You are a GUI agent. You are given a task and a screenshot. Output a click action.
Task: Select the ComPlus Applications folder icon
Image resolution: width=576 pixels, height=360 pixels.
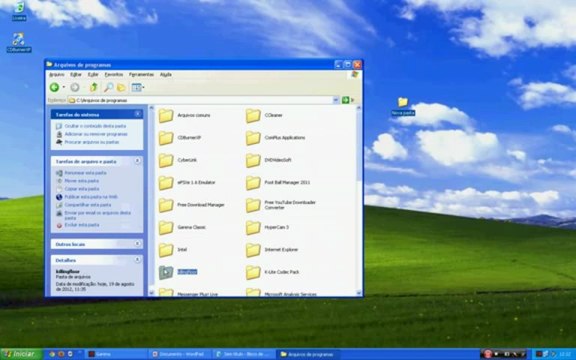click(253, 138)
